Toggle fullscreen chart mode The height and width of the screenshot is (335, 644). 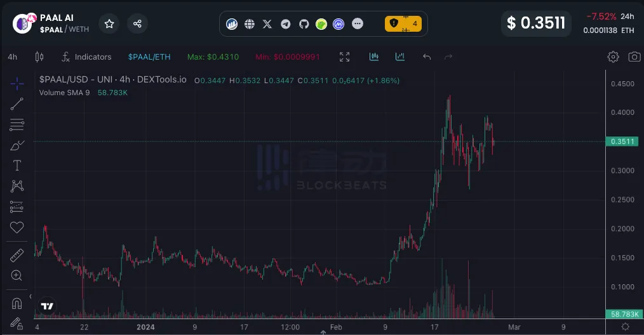(344, 57)
